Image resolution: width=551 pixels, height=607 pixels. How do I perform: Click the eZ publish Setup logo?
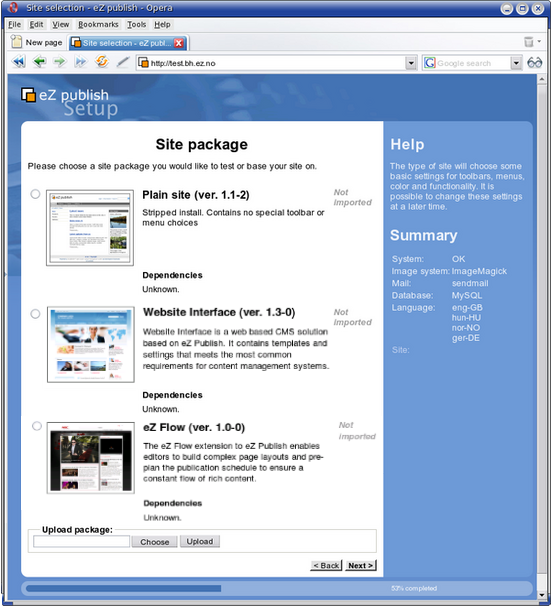tap(70, 102)
